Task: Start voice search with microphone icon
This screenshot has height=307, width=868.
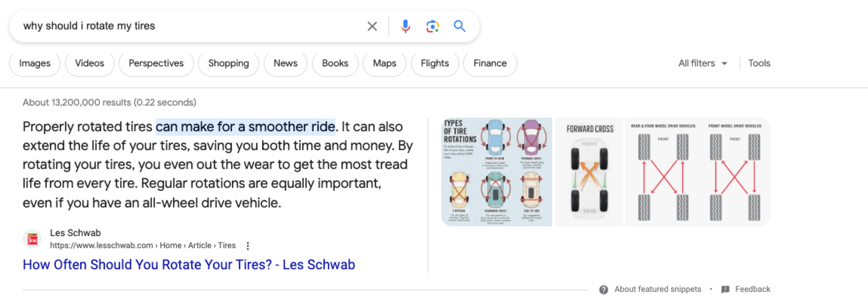Action: point(405,26)
